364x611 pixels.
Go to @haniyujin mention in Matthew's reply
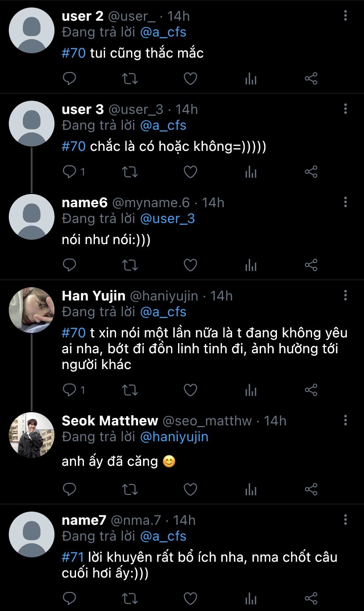click(x=174, y=437)
